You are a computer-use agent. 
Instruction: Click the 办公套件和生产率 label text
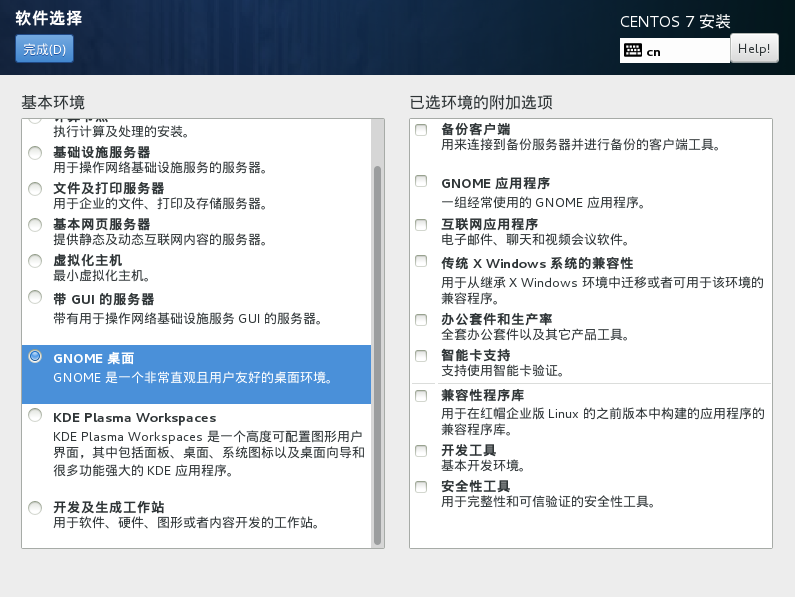tap(497, 319)
